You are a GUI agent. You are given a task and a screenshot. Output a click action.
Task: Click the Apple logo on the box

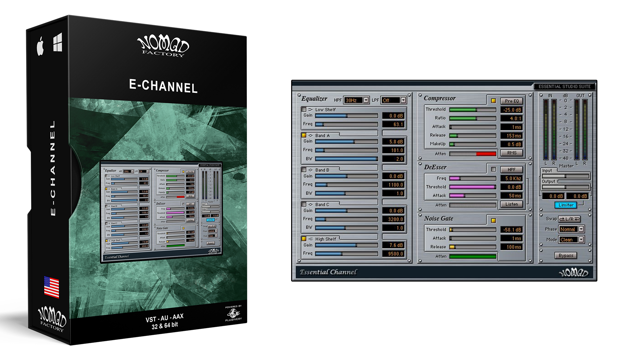pos(41,46)
